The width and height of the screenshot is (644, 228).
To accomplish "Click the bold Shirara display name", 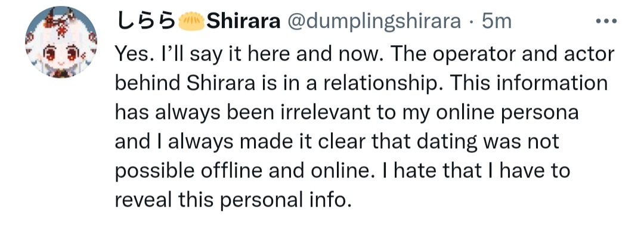I will coord(243,21).
